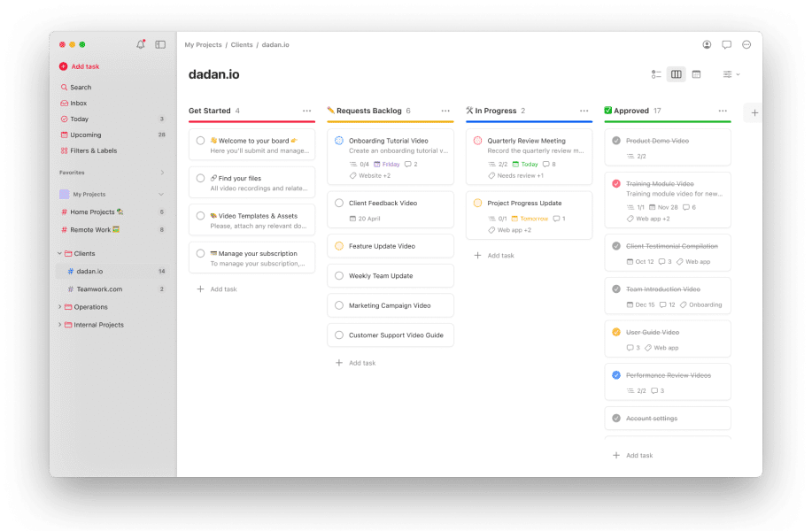Add task in Get Started column
Viewport: 812px width, 531px height.
coord(217,289)
